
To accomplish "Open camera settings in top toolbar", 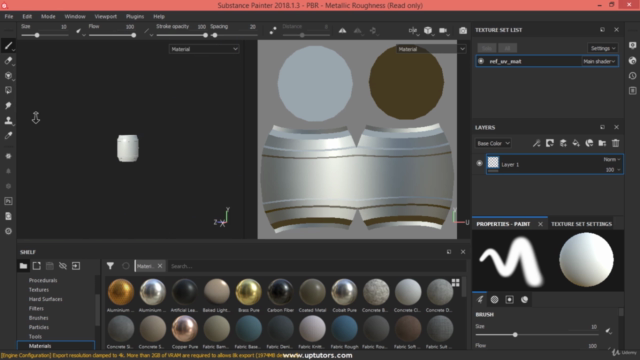I will tap(443, 31).
